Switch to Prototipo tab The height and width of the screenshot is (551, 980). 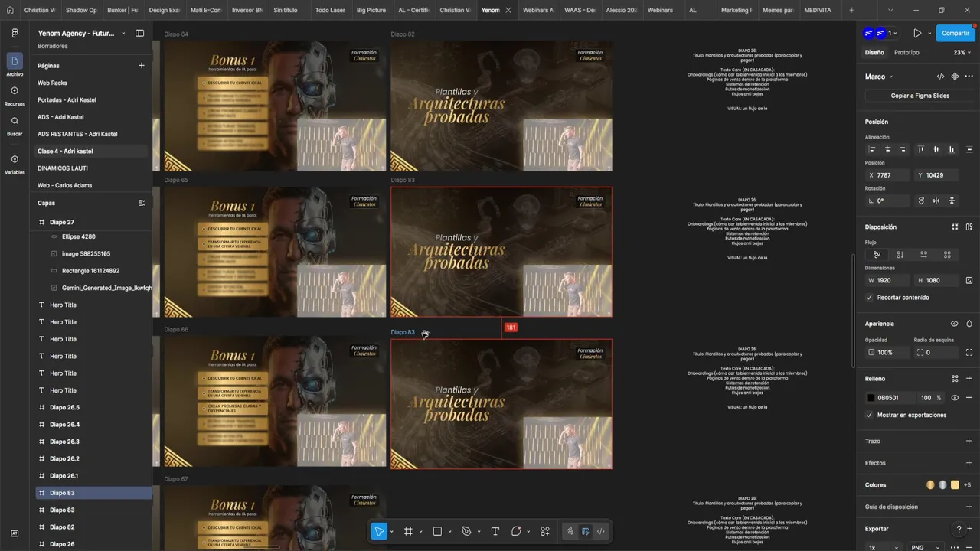click(x=906, y=52)
